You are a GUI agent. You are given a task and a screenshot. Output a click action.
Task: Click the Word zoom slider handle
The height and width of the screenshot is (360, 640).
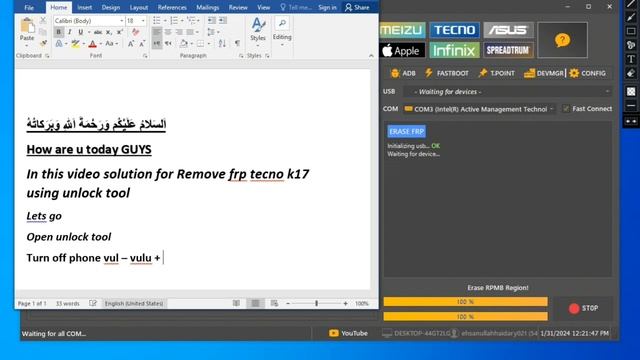316,303
